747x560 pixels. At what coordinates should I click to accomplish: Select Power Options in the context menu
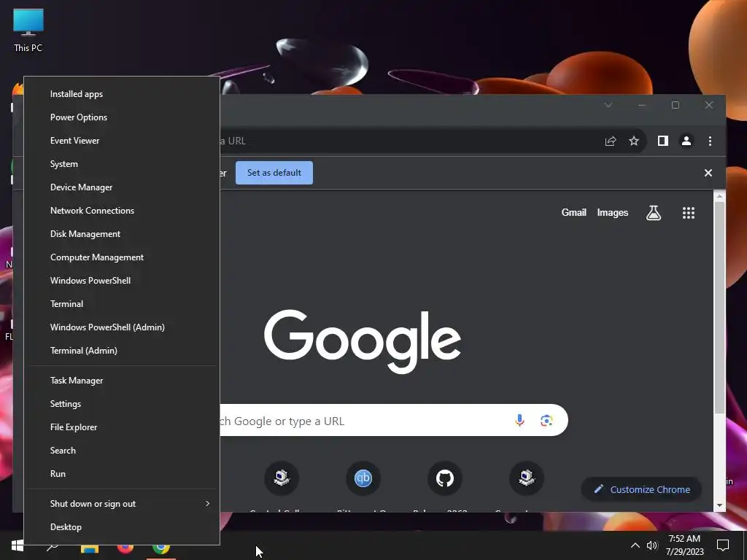122,117
